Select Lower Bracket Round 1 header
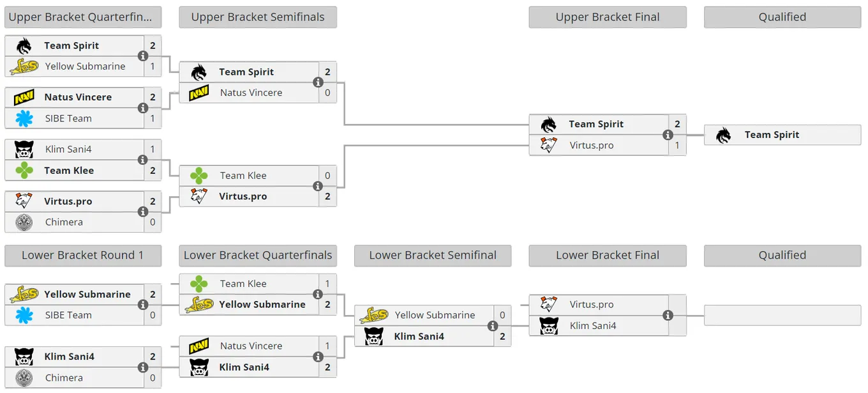This screenshot has height=393, width=868. pyautogui.click(x=83, y=256)
